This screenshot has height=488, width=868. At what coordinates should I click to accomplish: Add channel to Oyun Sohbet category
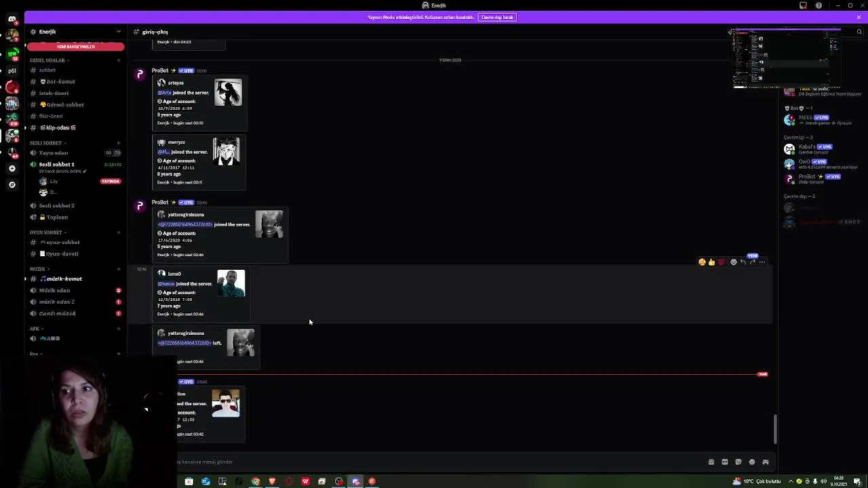click(x=118, y=232)
